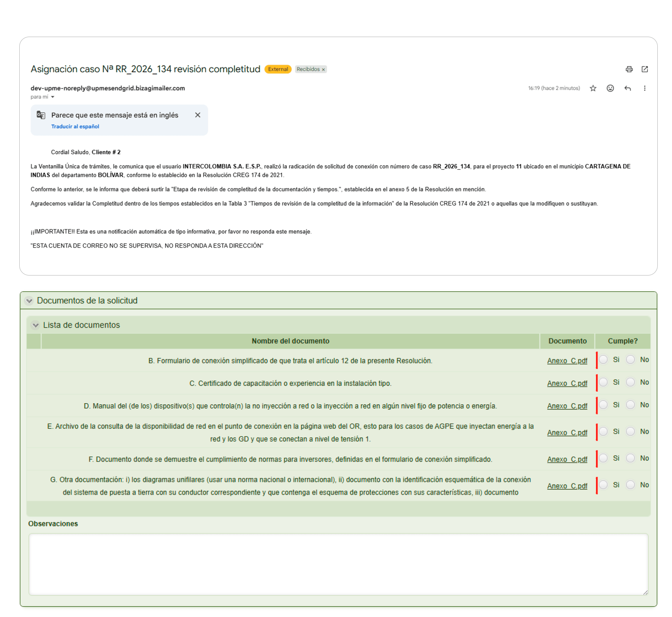
Task: Mark Si for document F inverter norms
Action: pos(603,458)
